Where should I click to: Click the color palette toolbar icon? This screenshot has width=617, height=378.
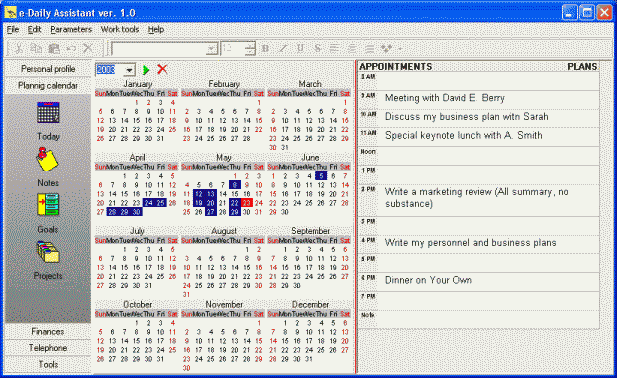(386, 48)
